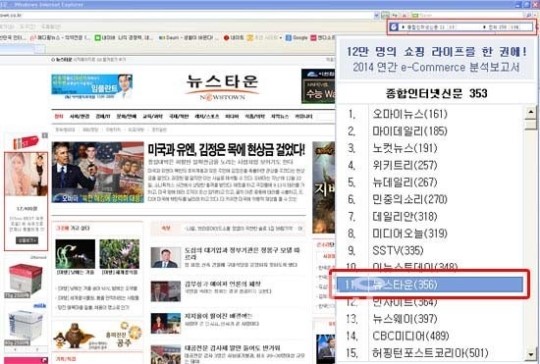The width and height of the screenshot is (540, 364).
Task: Click the pink flower plant thumbnail
Action: pos(120,254)
